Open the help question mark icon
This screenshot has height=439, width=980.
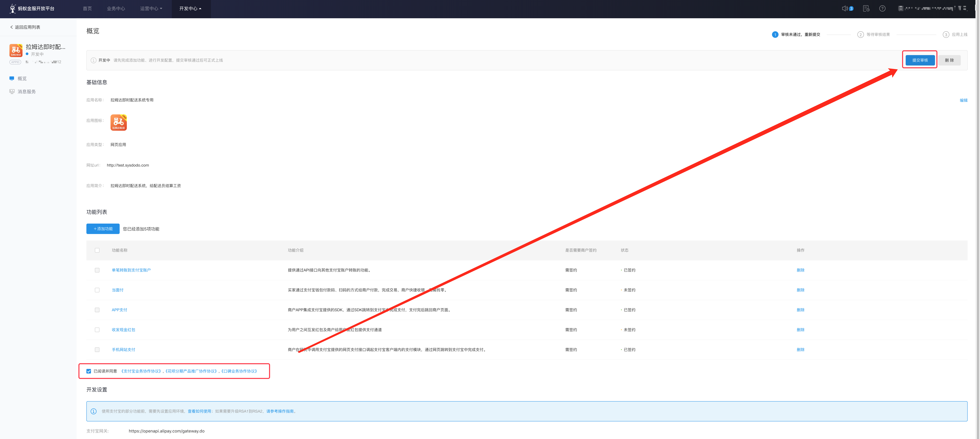pos(882,8)
